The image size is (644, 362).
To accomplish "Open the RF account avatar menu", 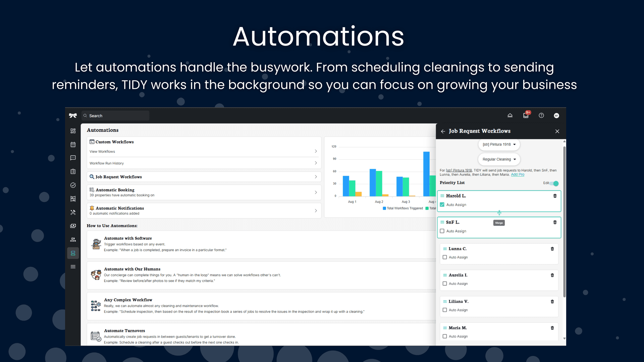I will pos(556,115).
